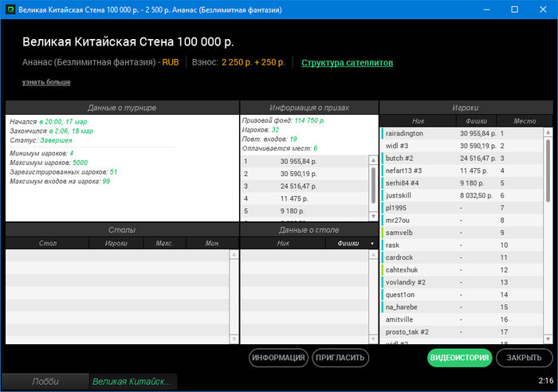Viewport: 558px width, 392px height.
Task: Click Столы list scroll down arrow
Action: [x=234, y=339]
